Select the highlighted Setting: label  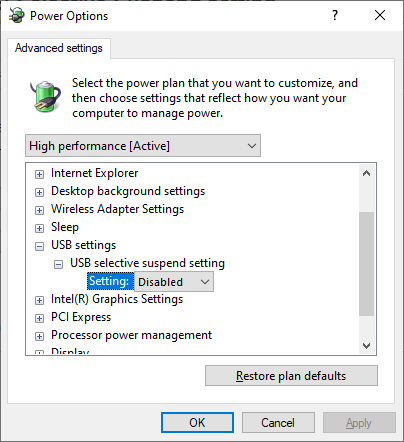[111, 281]
